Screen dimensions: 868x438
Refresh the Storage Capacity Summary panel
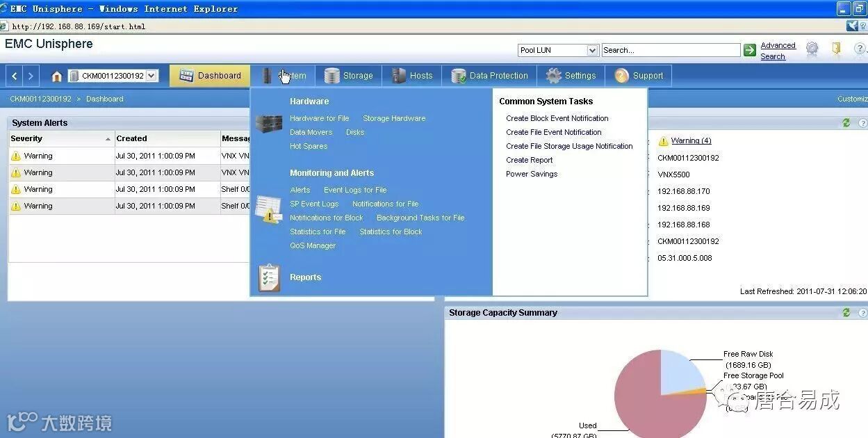[x=846, y=313]
